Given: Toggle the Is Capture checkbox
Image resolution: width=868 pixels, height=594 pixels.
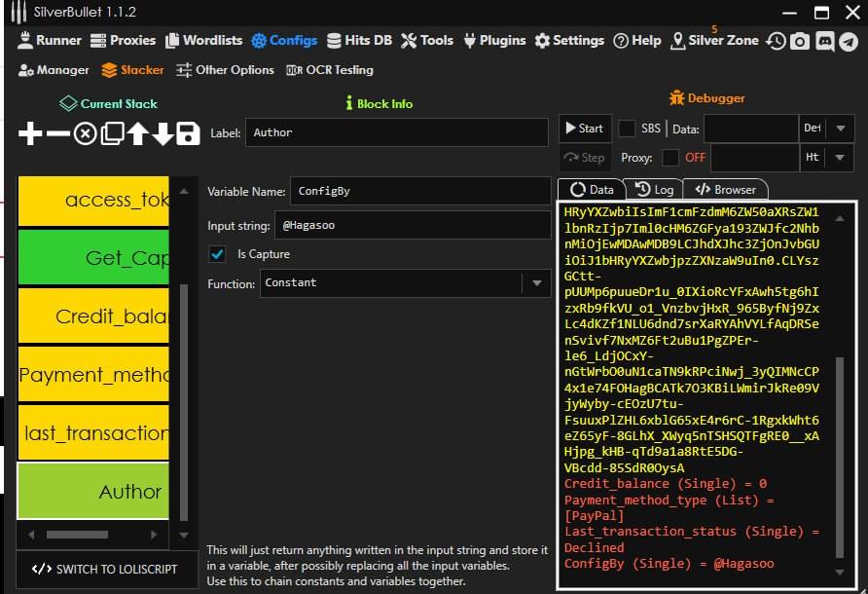Looking at the screenshot, I should [x=218, y=254].
